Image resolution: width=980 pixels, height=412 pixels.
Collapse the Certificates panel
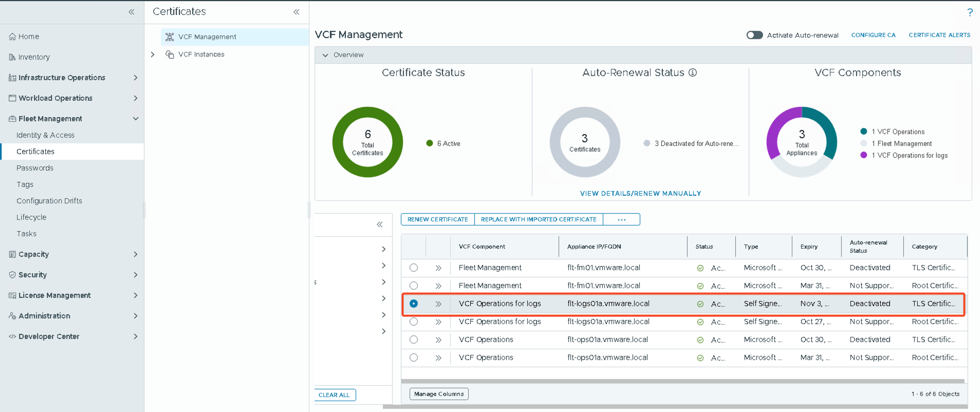click(x=297, y=12)
